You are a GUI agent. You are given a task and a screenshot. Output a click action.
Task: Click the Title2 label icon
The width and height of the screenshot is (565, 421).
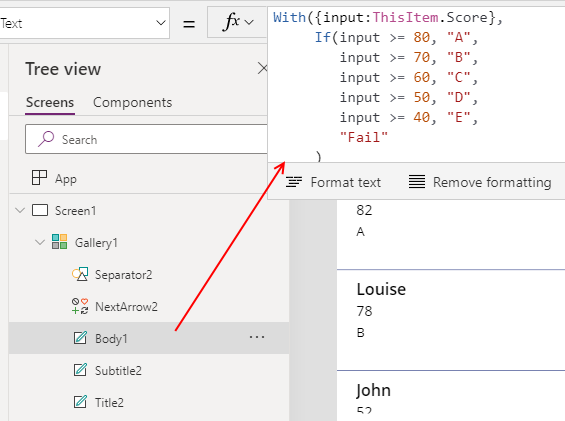(x=80, y=402)
